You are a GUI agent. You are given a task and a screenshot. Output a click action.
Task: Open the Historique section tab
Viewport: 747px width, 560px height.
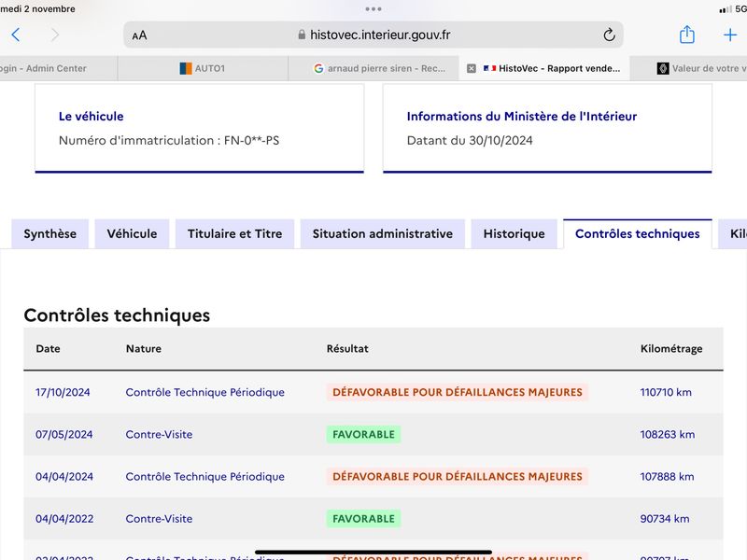coord(514,234)
